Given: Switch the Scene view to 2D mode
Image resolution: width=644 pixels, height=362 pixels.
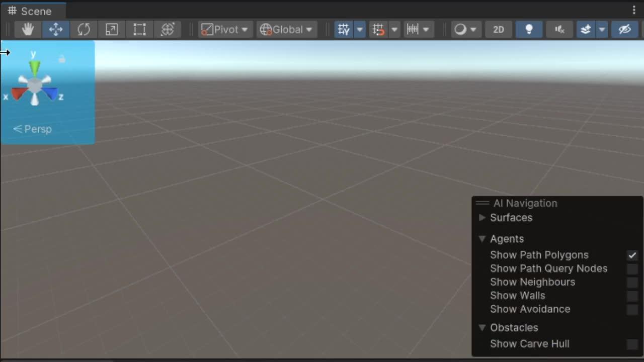Looking at the screenshot, I should 498,29.
